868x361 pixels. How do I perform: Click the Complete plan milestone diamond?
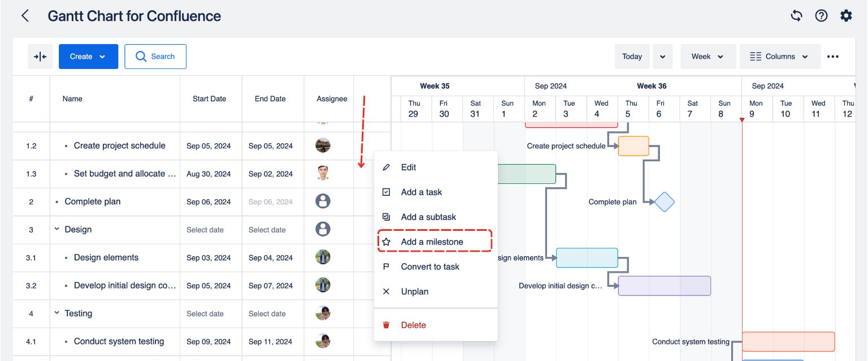664,202
